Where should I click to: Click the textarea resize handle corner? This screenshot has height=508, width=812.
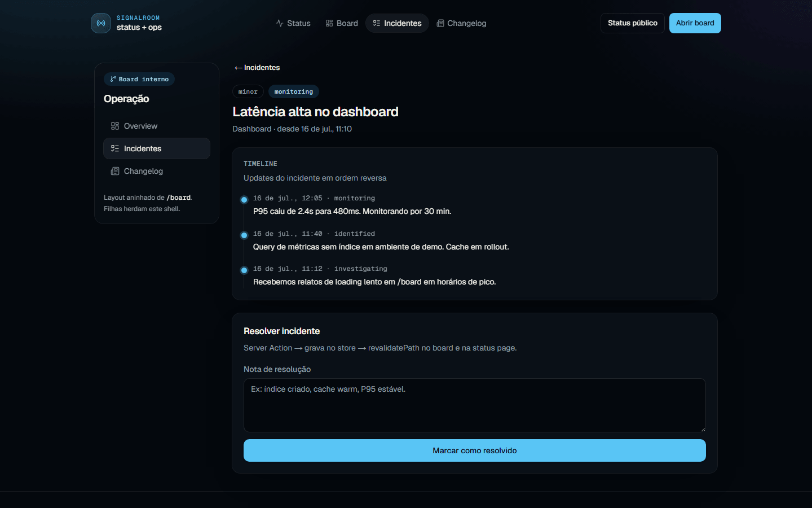tap(703, 429)
